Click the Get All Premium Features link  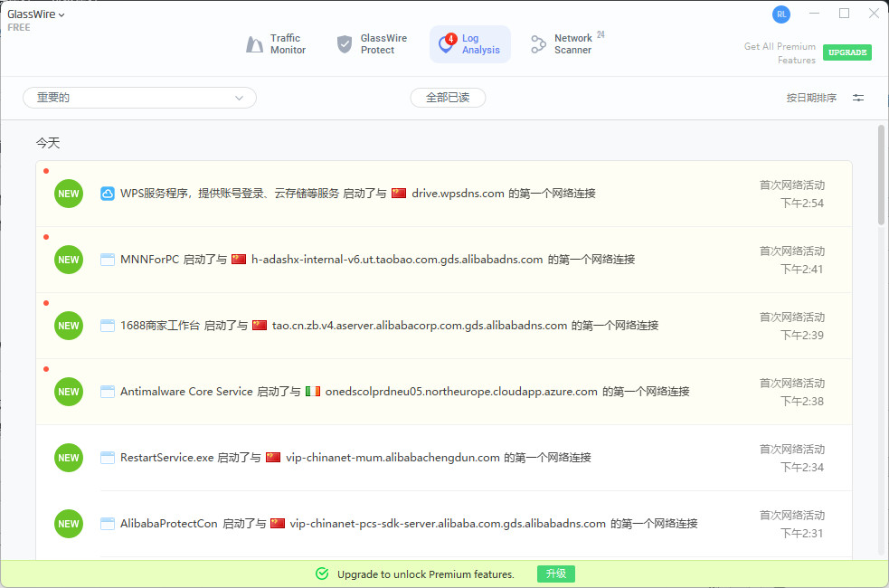(780, 52)
